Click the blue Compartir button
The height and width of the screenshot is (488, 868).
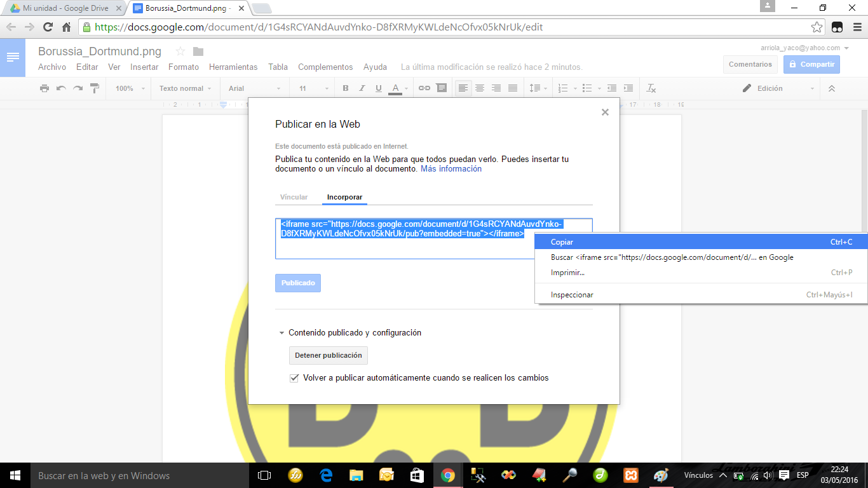click(811, 64)
